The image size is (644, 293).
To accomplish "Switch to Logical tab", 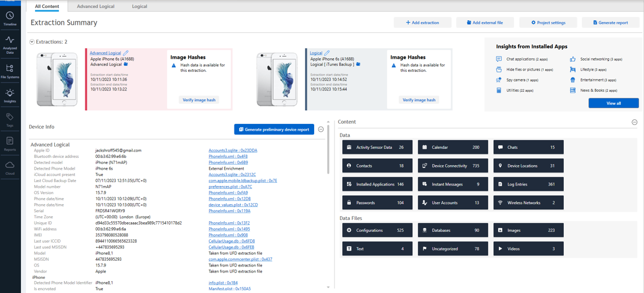I will 140,6.
